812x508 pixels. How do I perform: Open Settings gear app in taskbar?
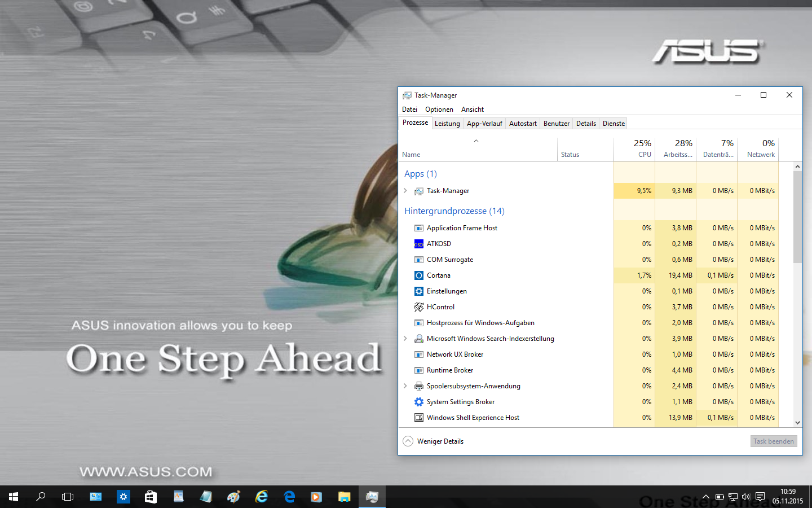[123, 497]
